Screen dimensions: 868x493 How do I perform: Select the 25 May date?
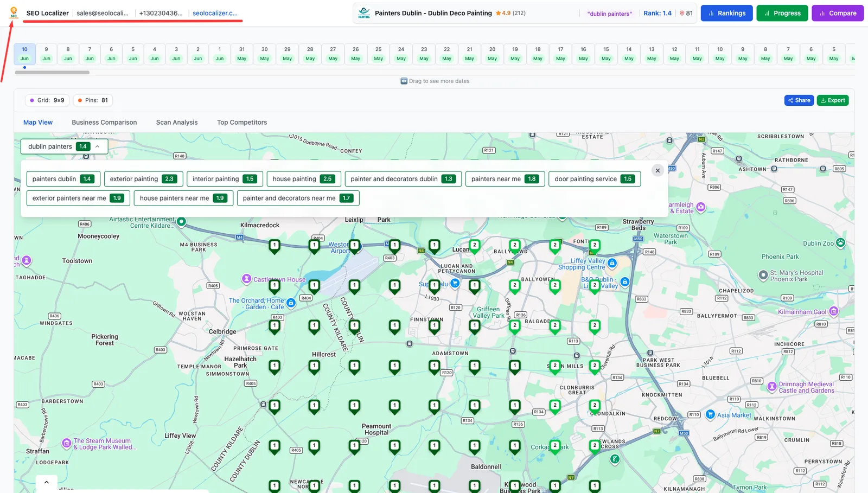379,54
